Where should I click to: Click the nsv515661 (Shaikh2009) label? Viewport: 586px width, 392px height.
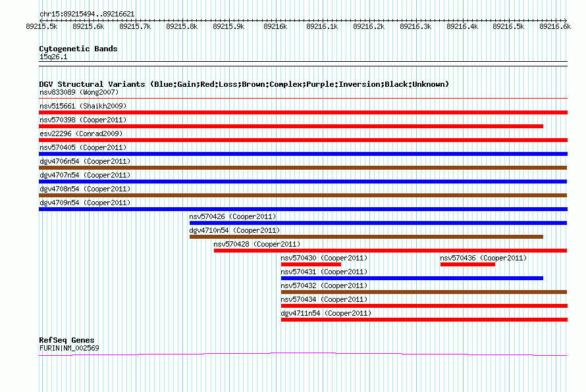coord(83,106)
